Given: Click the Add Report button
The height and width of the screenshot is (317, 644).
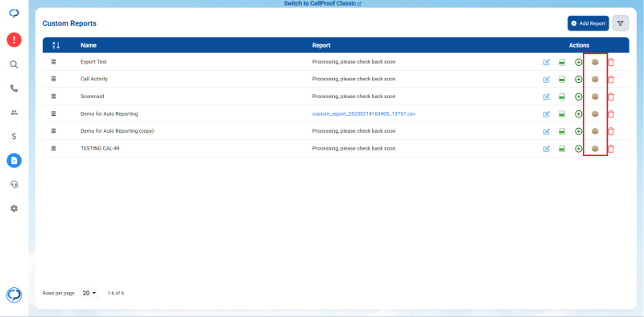Looking at the screenshot, I should [588, 23].
